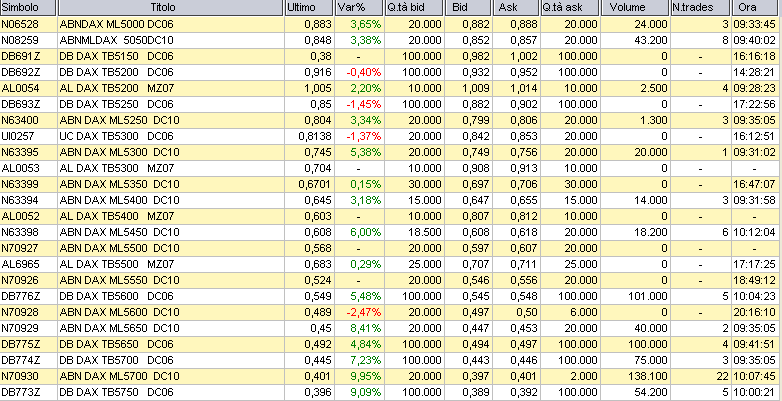Select symbol UI0257
782x401 pixels.
click(x=19, y=136)
